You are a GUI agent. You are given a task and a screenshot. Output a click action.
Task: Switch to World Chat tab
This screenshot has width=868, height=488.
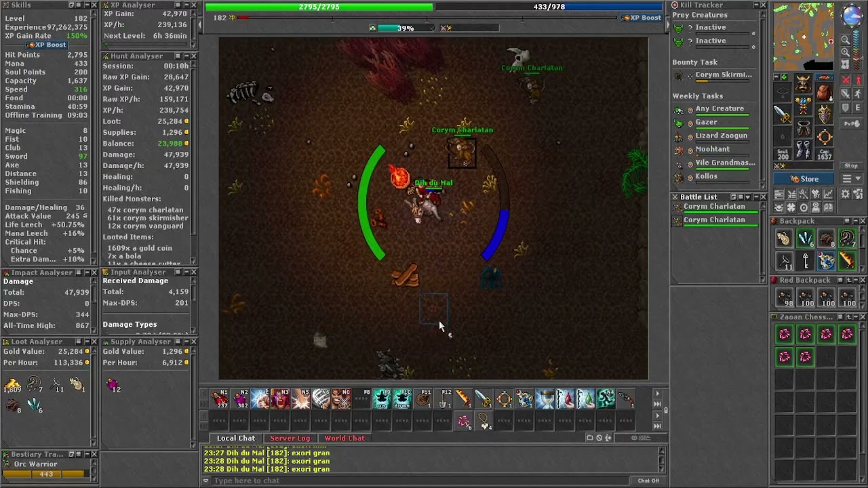[x=344, y=438]
